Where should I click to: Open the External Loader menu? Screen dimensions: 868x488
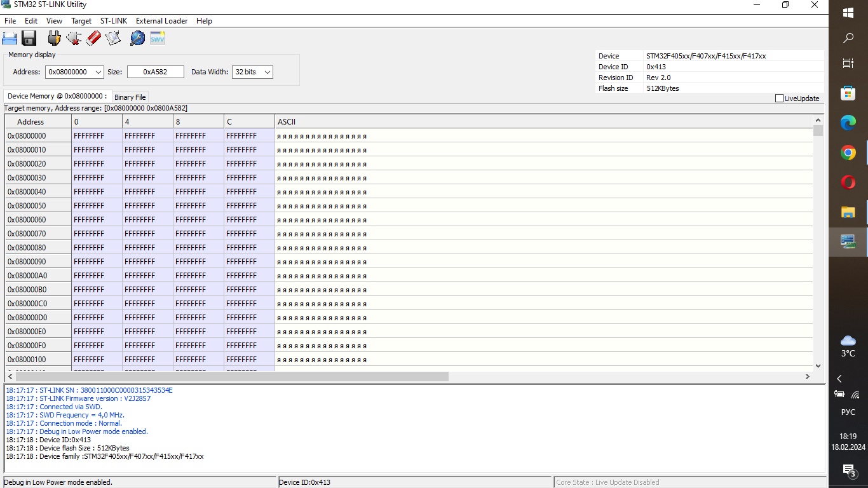click(161, 21)
